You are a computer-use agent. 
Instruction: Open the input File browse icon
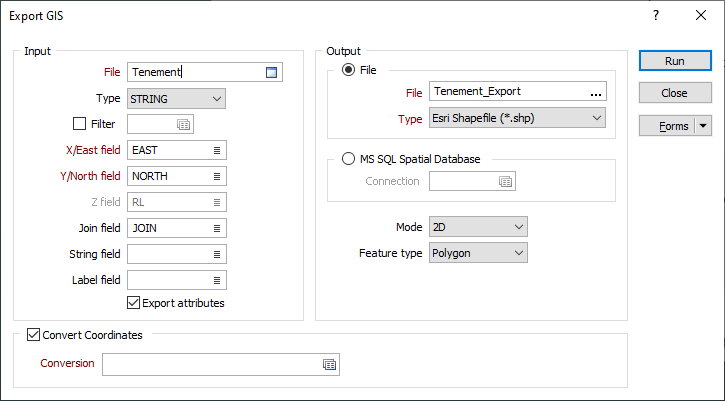[271, 72]
